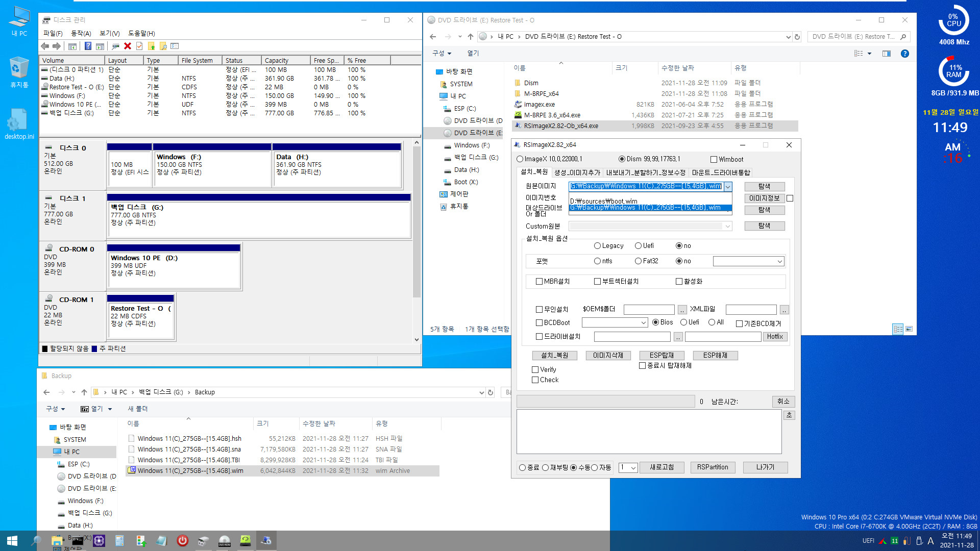
Task: Open address bar history dropdown in Backup window
Action: [481, 392]
